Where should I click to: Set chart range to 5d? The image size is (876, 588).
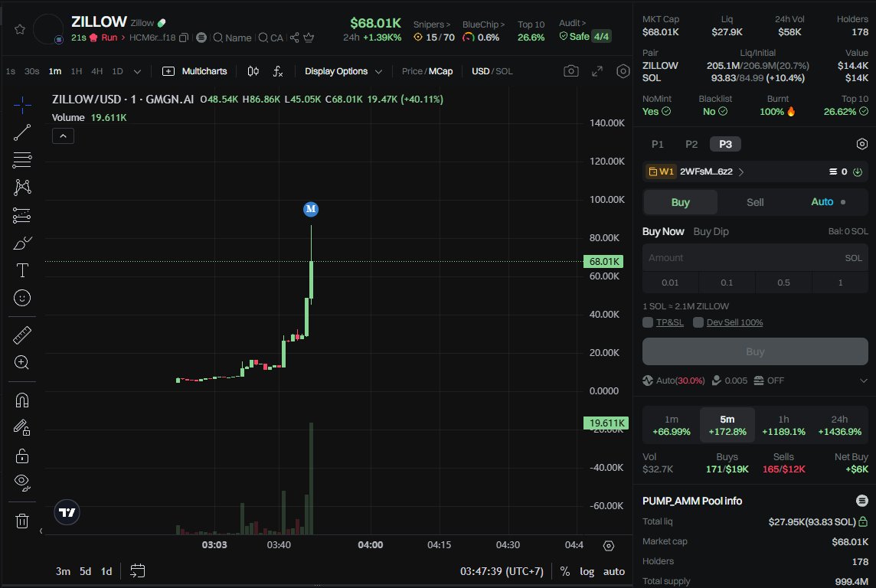point(85,571)
